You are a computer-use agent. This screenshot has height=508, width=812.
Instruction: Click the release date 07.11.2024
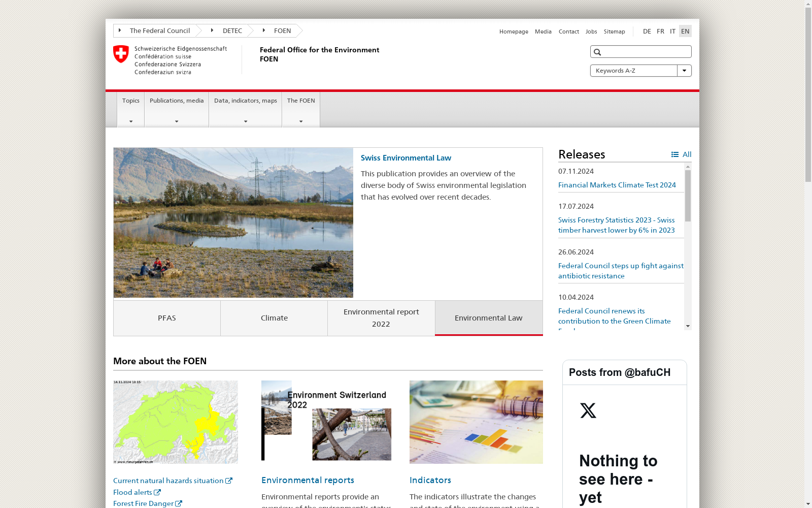click(x=576, y=172)
